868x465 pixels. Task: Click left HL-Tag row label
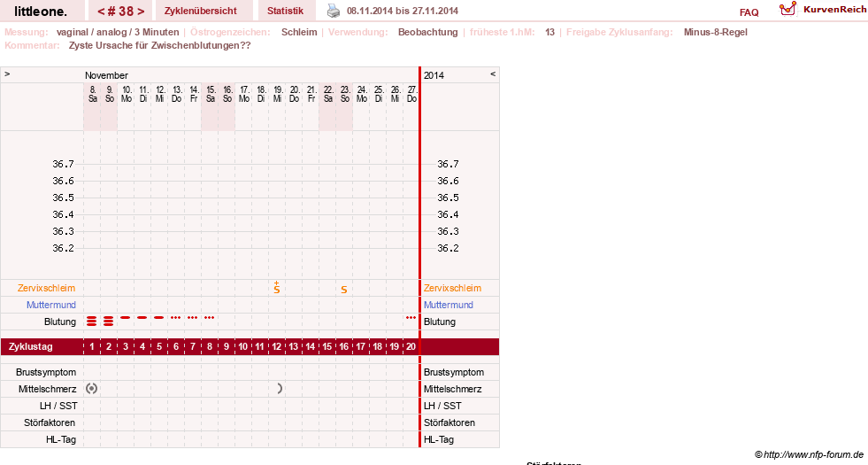[x=61, y=439]
